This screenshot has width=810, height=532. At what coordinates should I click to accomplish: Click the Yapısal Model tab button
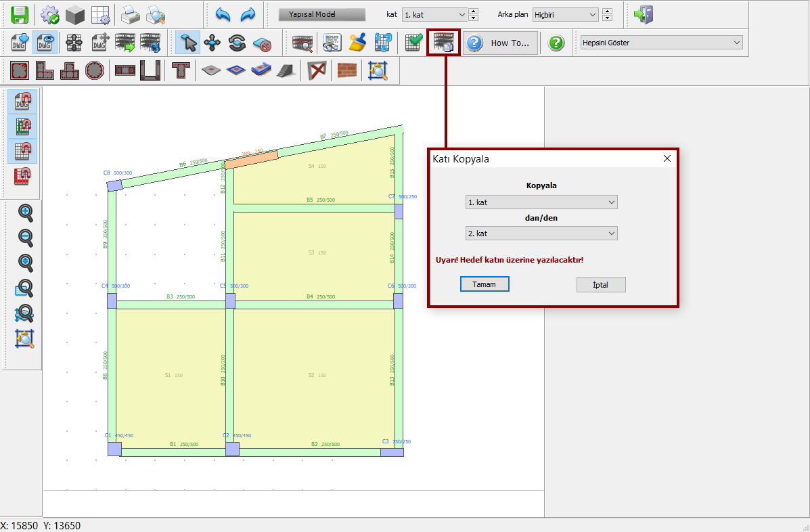click(x=312, y=14)
